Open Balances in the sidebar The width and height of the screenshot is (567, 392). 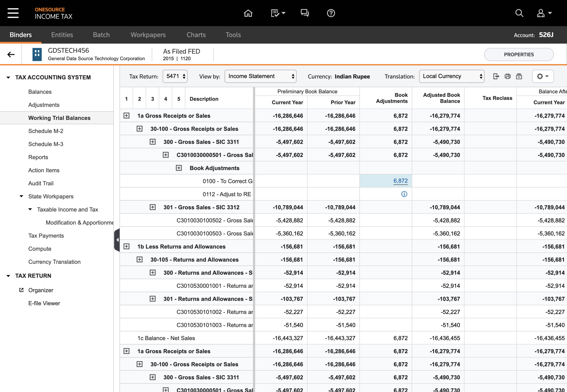[x=40, y=92]
